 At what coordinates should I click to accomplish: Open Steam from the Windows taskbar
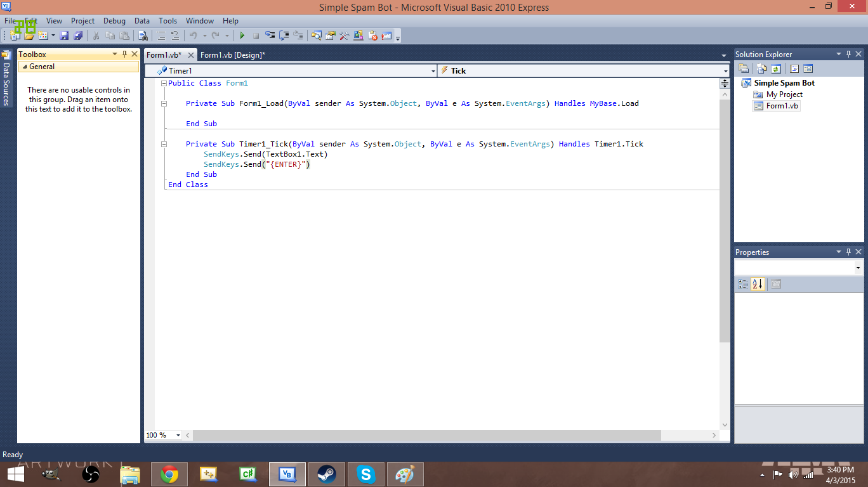point(327,474)
